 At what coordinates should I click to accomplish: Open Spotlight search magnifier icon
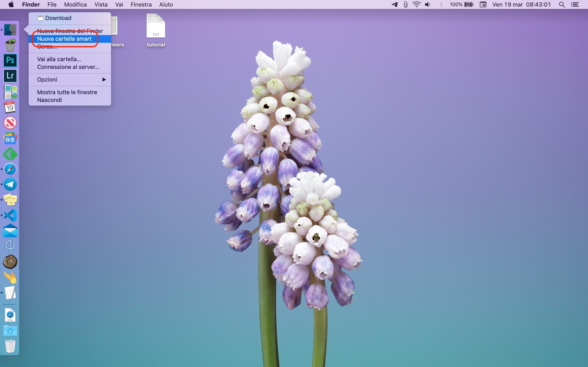(562, 5)
